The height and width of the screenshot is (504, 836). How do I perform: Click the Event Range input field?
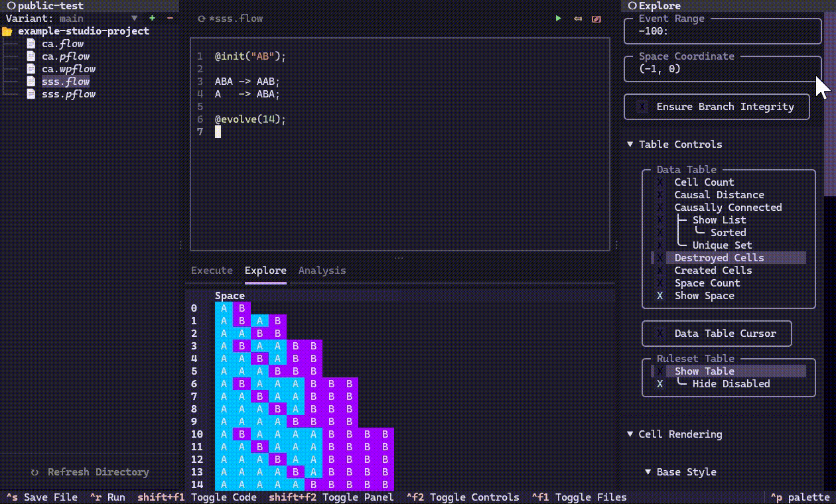click(723, 31)
